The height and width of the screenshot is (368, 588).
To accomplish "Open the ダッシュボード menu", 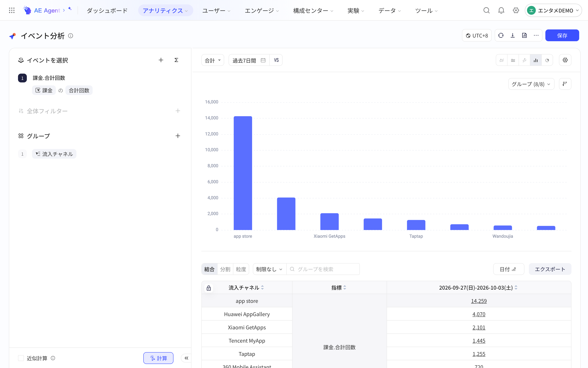I will (x=107, y=10).
